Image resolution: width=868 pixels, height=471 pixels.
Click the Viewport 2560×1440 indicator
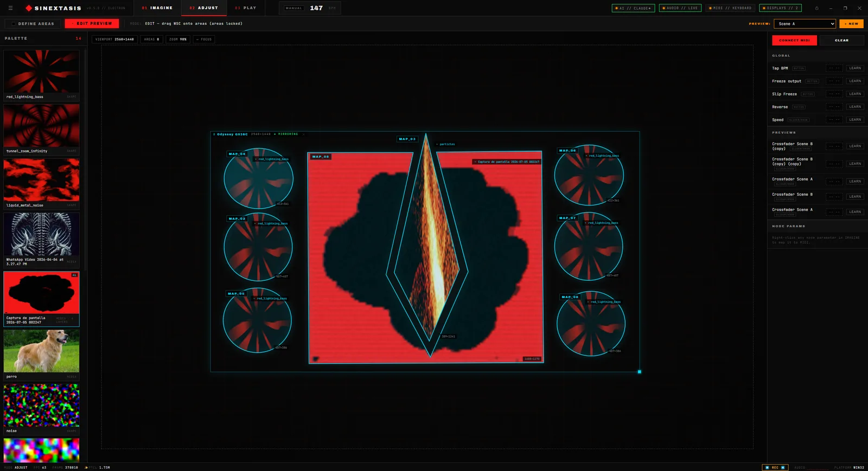tap(114, 39)
